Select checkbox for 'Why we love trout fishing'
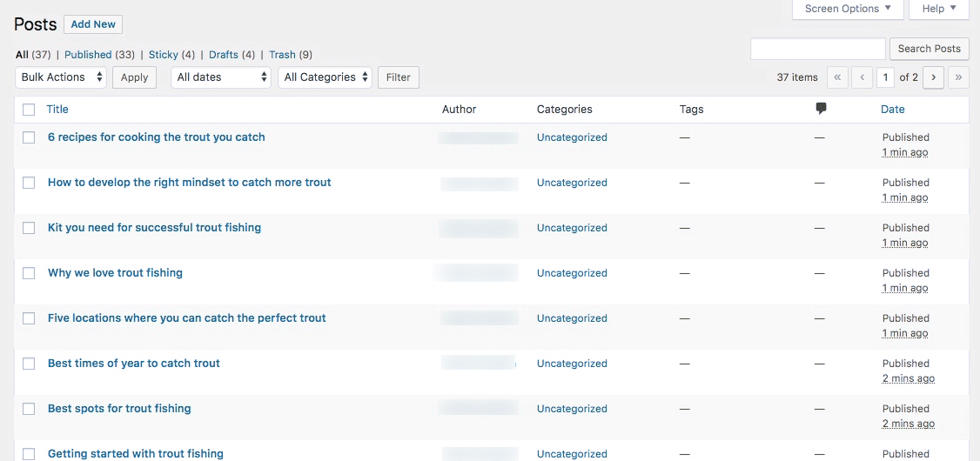980x461 pixels. point(29,273)
